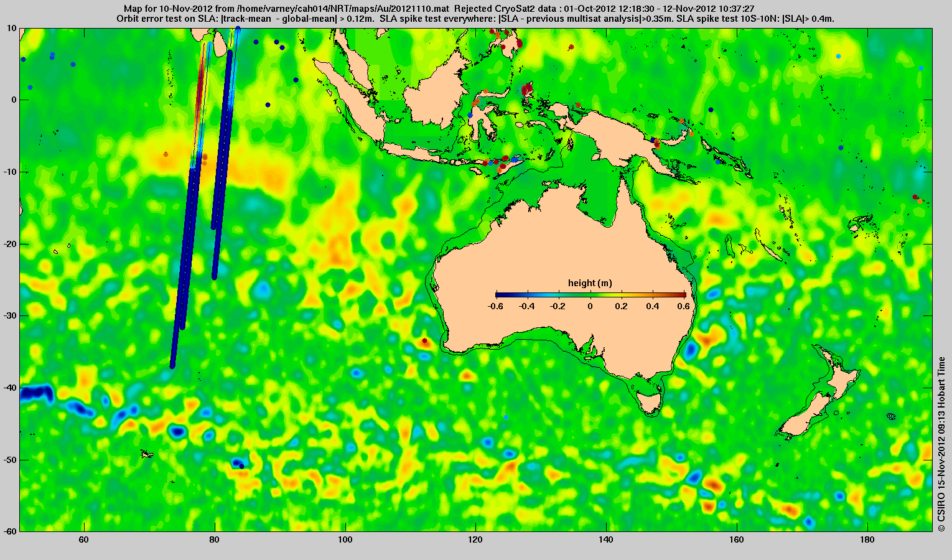This screenshot has width=952, height=560.
Task: Click the latitude axis label "10"
Action: click(x=12, y=28)
